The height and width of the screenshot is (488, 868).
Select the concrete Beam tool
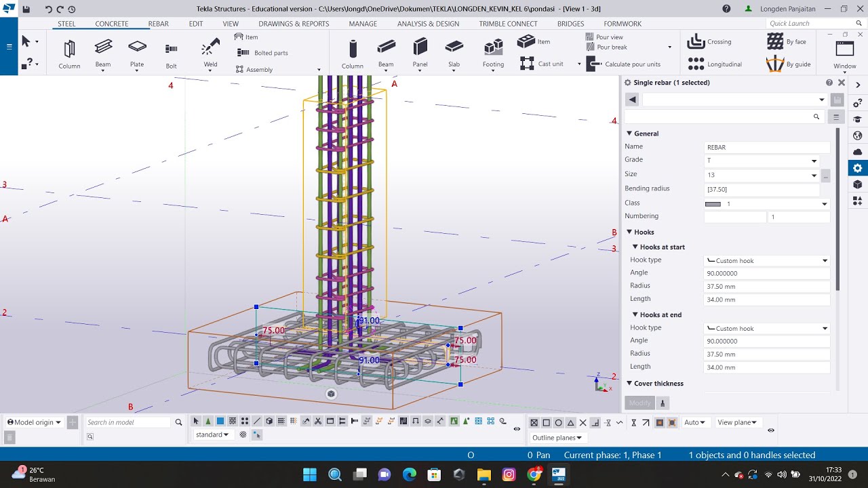[386, 53]
